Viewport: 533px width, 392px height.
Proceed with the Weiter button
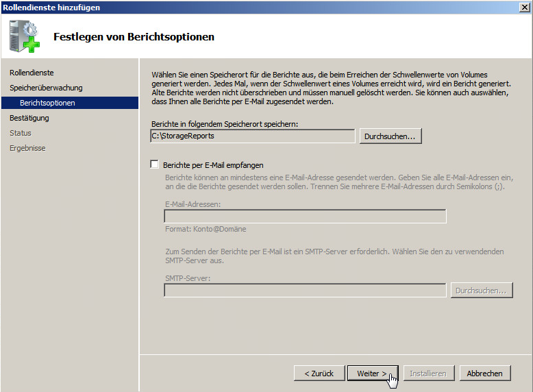pyautogui.click(x=371, y=373)
